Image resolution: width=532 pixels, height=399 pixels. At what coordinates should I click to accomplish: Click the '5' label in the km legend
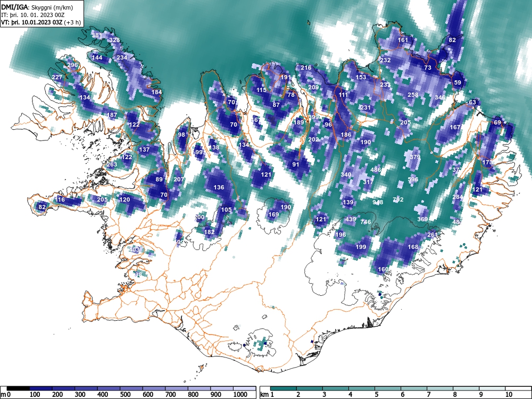377,395
